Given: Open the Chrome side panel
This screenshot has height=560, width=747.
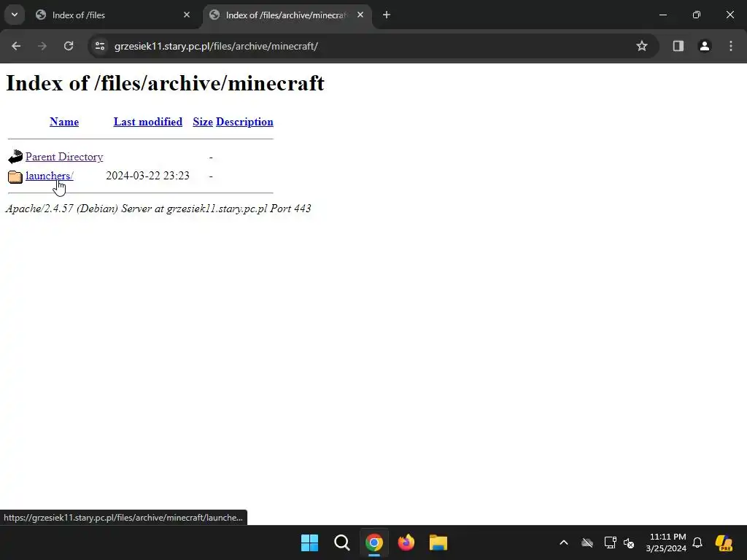Looking at the screenshot, I should tap(678, 46).
